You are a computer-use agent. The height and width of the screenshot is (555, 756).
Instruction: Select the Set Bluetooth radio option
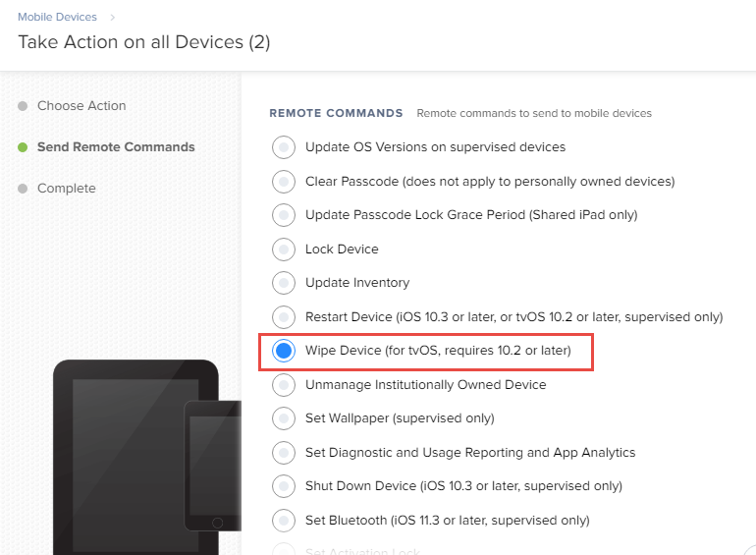point(284,521)
